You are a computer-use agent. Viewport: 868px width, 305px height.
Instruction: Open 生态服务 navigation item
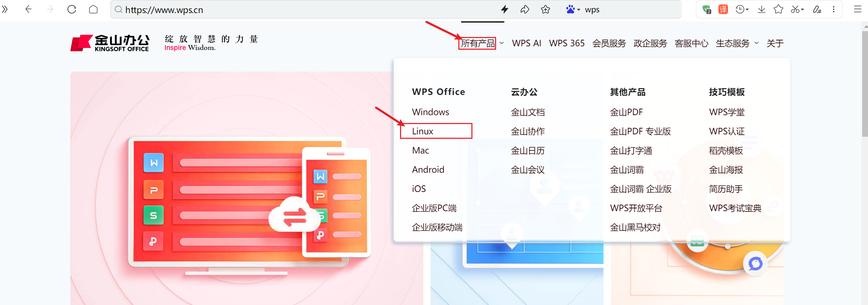click(732, 44)
